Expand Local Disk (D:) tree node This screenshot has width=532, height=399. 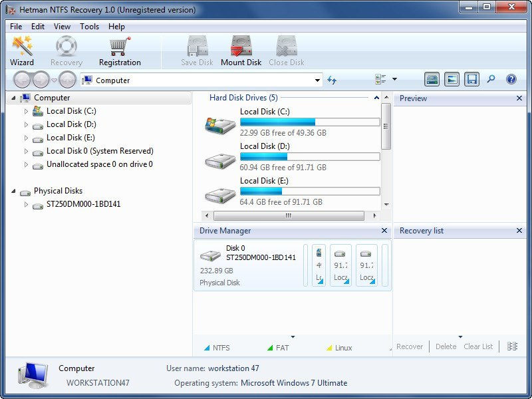point(26,124)
